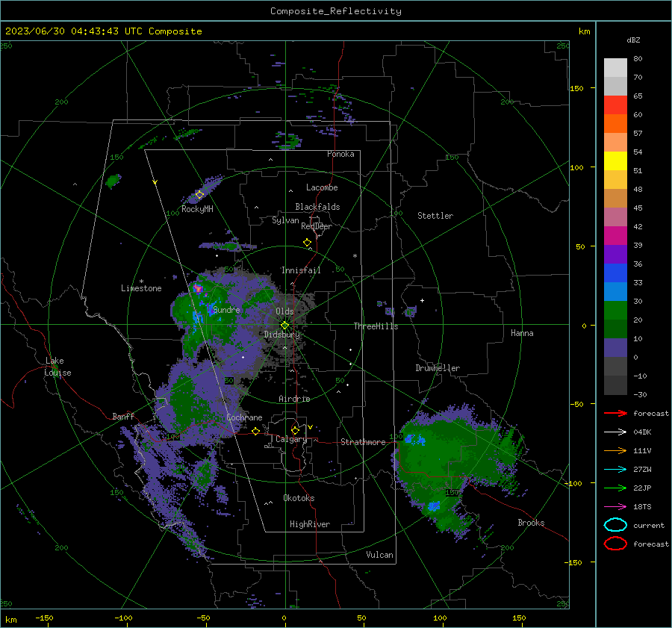This screenshot has width=672, height=628.
Task: Click the yellow diamond marker at RockyMH
Action: [x=199, y=195]
